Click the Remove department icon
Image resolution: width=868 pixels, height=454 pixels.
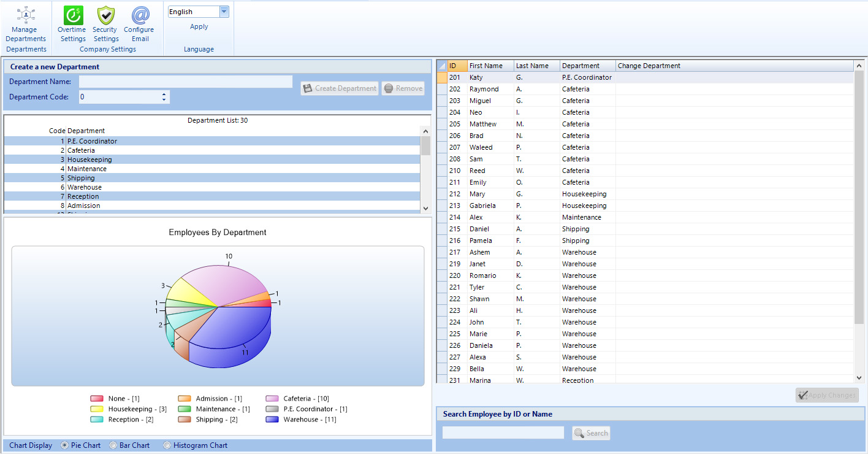pos(388,88)
